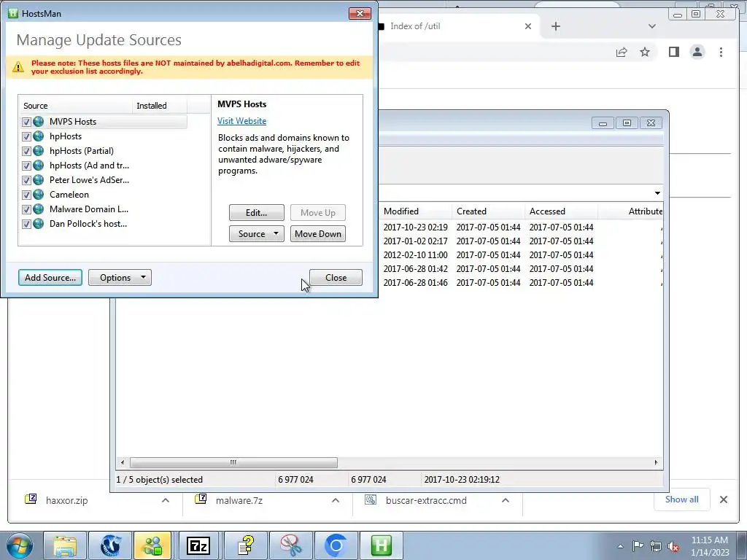
Task: Click the horizontal scrollbar left arrow
Action: pos(123,462)
